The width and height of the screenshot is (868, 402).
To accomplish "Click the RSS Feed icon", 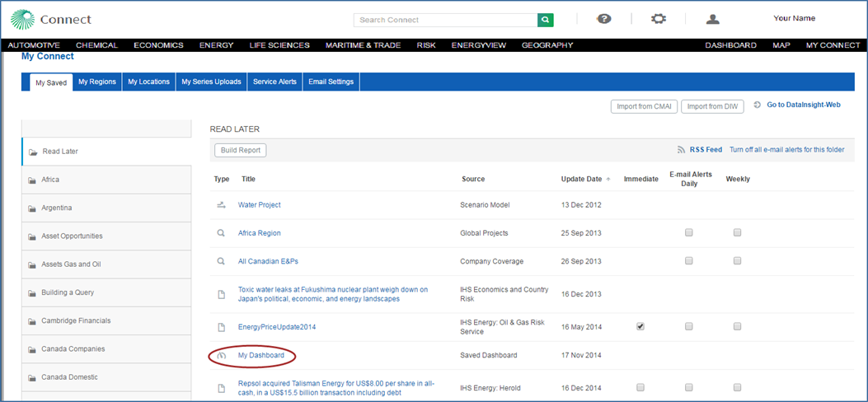I will coord(681,150).
